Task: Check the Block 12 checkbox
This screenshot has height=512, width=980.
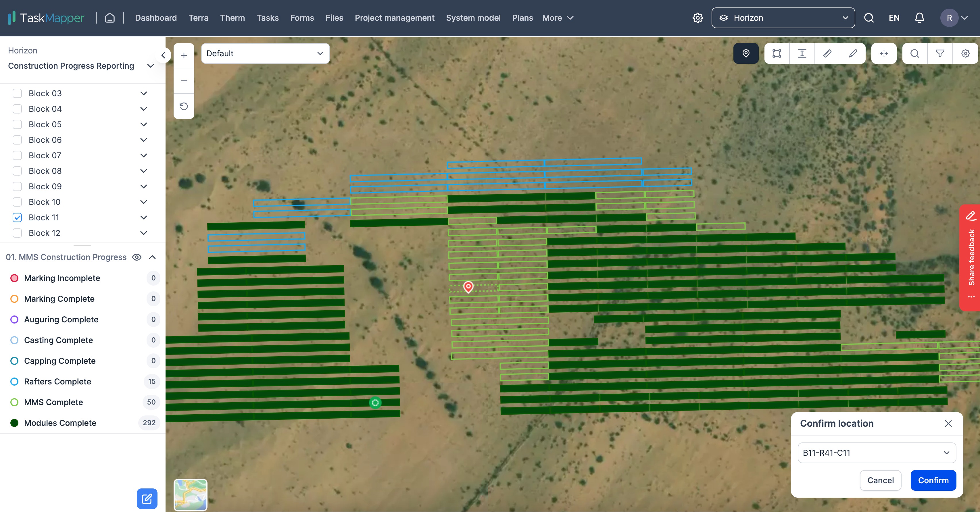Action: 17,233
